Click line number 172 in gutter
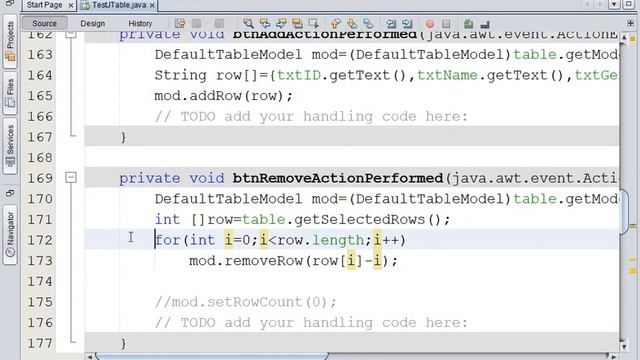This screenshot has height=360, width=640. point(40,240)
